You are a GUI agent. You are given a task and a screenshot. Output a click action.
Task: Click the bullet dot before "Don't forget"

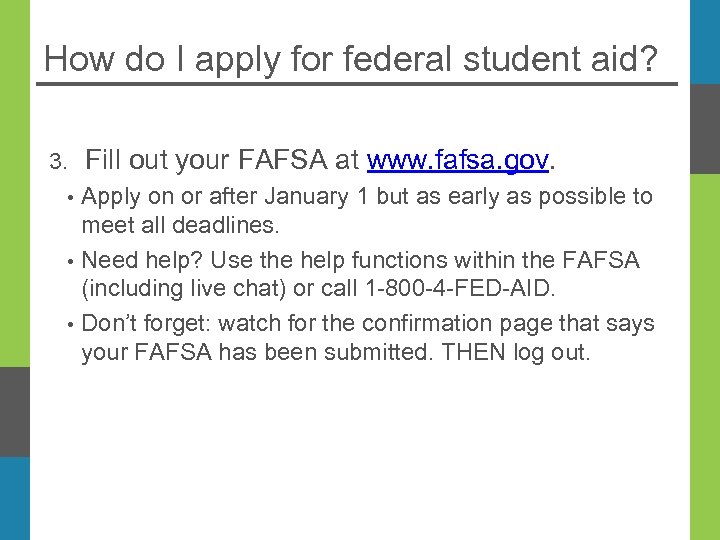tap(71, 325)
